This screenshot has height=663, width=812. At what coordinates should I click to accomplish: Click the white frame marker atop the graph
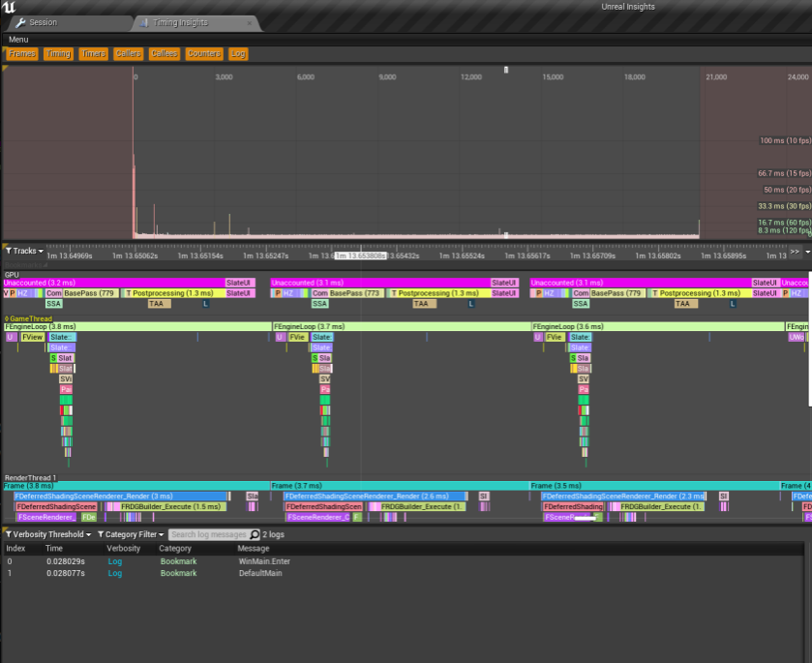point(506,70)
